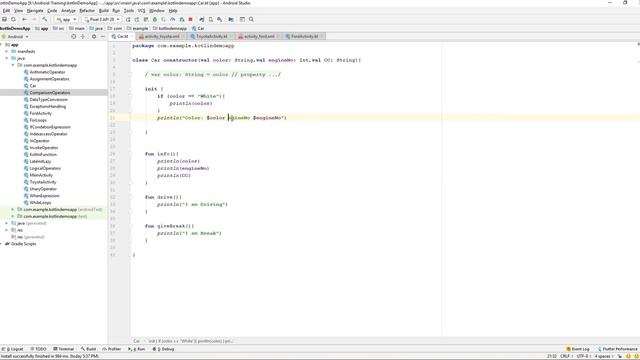
Task: Open the Android project view dropdown
Action: (x=16, y=36)
